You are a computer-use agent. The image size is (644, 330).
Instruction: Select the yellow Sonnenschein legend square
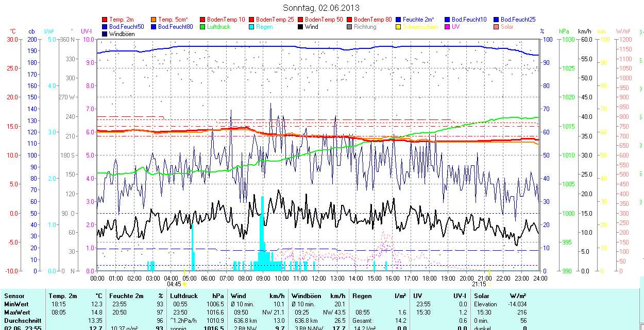click(398, 27)
